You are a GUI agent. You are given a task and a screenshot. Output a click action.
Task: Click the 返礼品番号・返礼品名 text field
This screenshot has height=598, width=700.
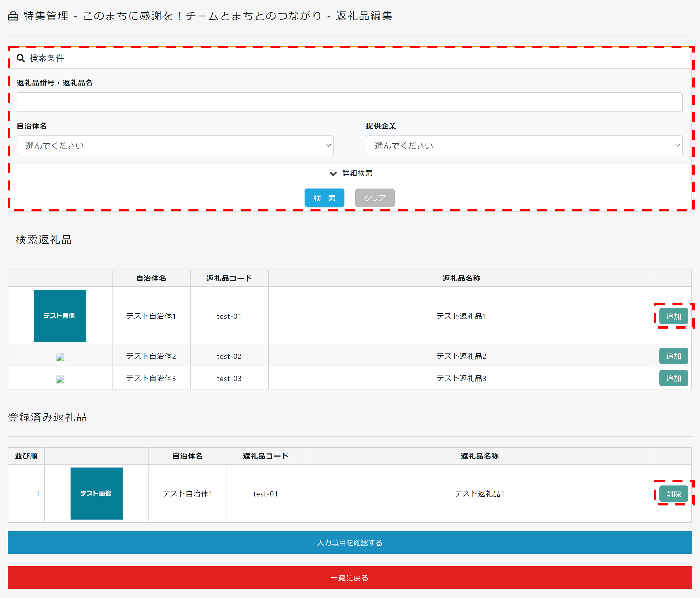(349, 102)
